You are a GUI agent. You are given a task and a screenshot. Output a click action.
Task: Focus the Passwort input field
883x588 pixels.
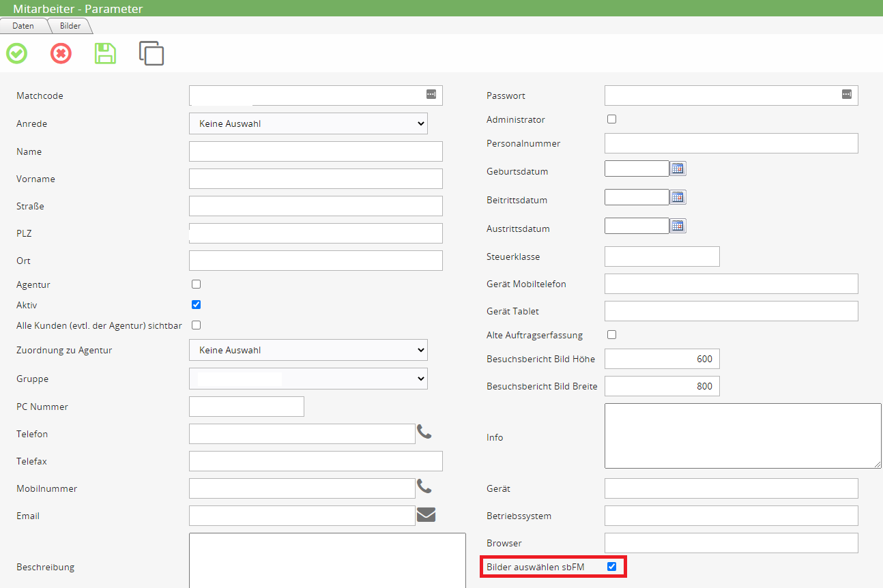732,95
